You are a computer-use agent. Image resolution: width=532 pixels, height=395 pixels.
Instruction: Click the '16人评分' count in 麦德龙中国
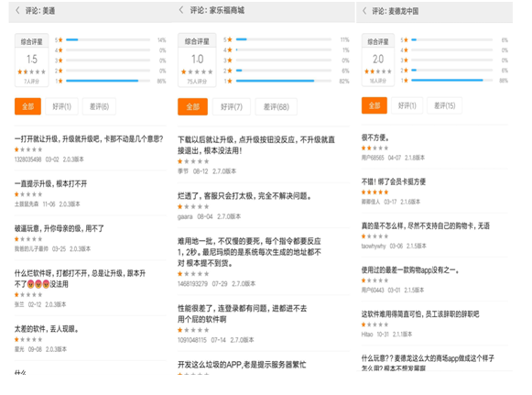coord(377,81)
